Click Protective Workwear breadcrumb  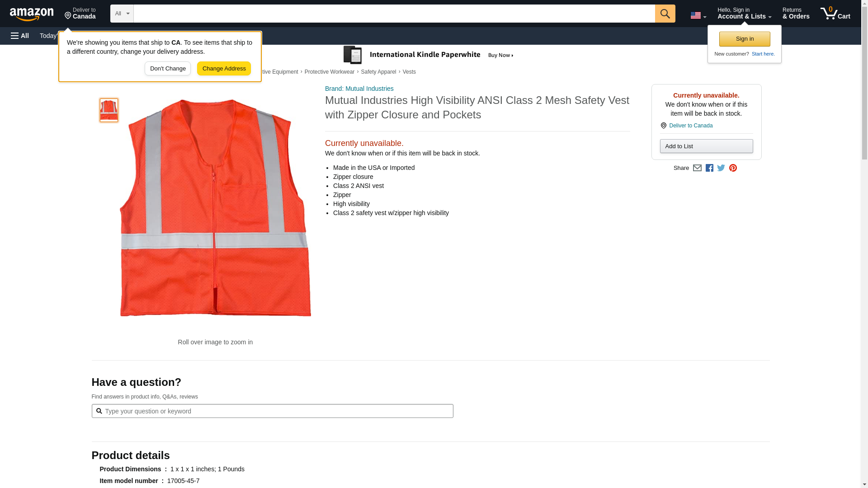(329, 72)
